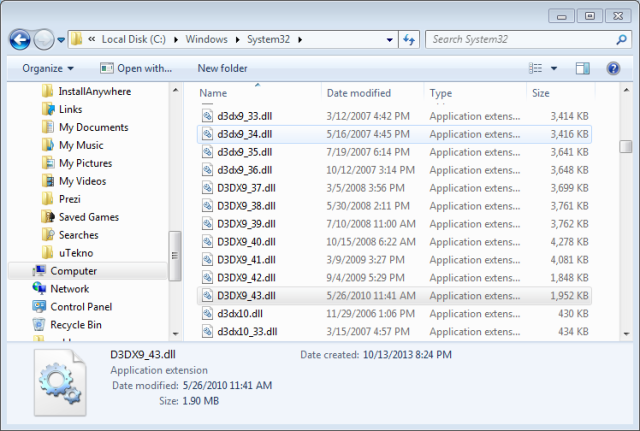Click the navigation pane scrollbar thumb

pyautogui.click(x=175, y=256)
